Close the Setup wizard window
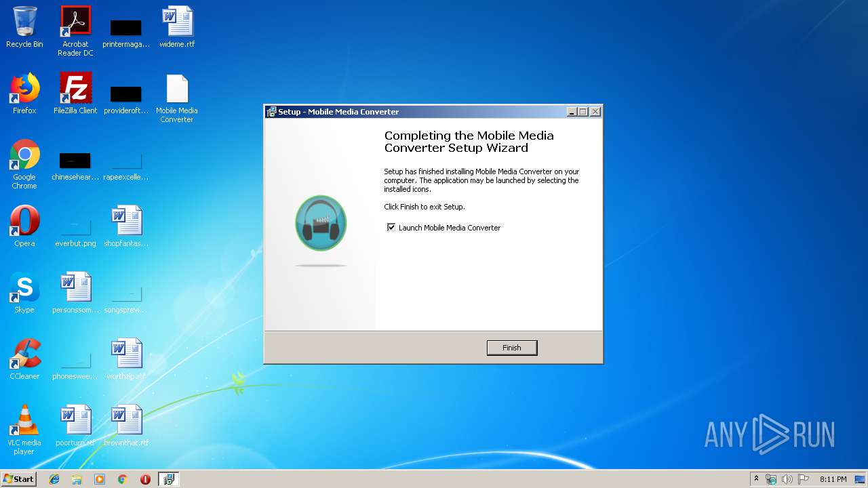 coord(595,112)
